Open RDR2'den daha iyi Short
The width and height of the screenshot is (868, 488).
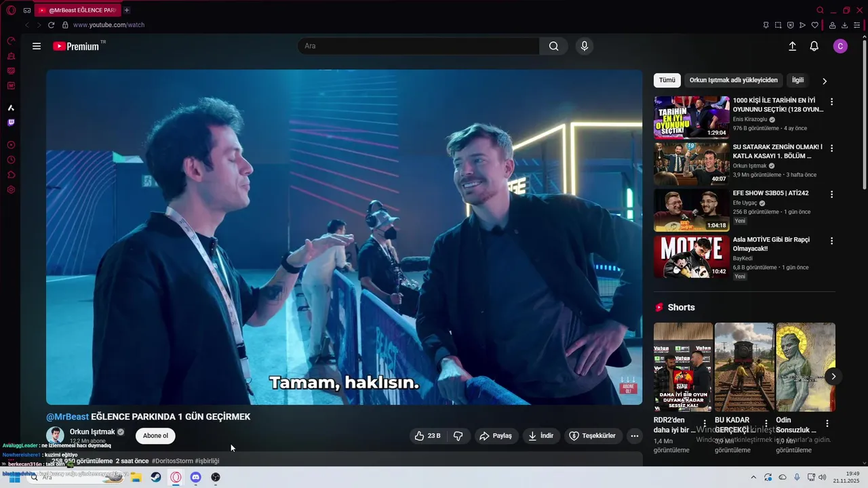[x=683, y=367]
